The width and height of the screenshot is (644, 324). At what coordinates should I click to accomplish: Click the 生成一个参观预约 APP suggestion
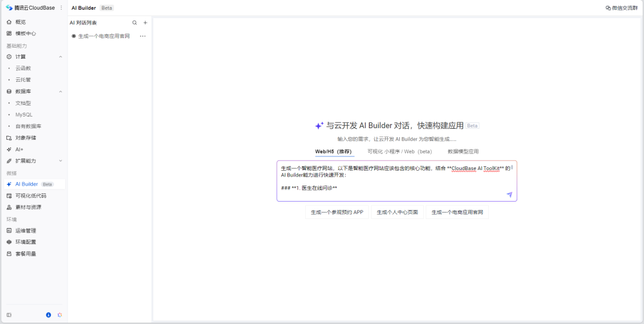click(337, 213)
